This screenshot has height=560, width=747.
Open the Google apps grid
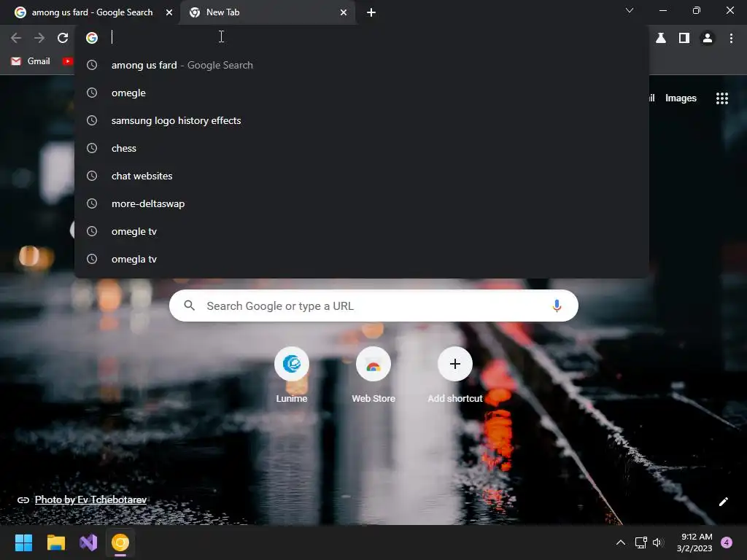[x=721, y=98]
